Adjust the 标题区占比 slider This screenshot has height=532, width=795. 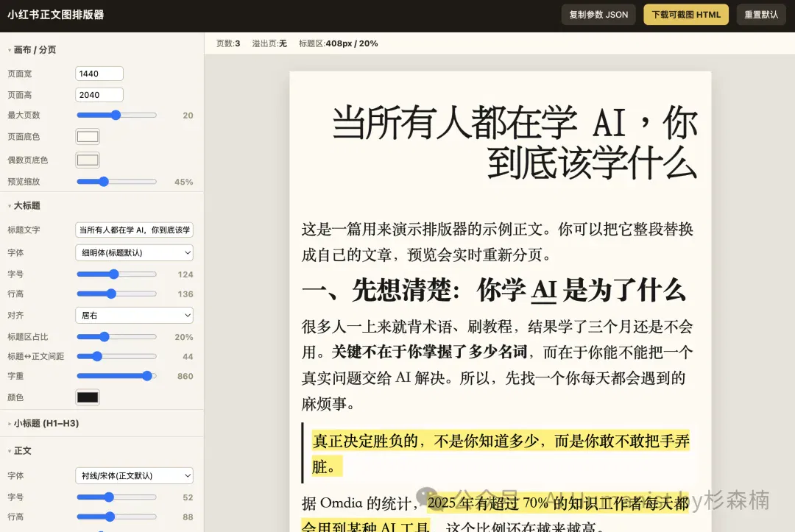(x=116, y=336)
